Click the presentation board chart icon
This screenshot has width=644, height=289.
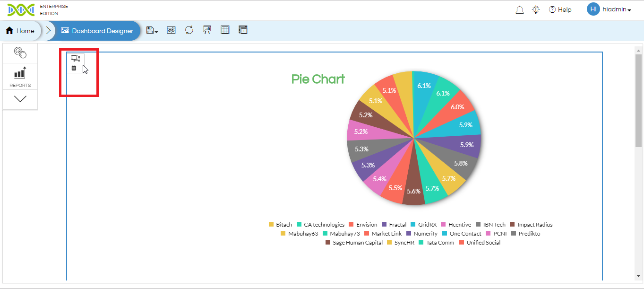[x=207, y=30]
